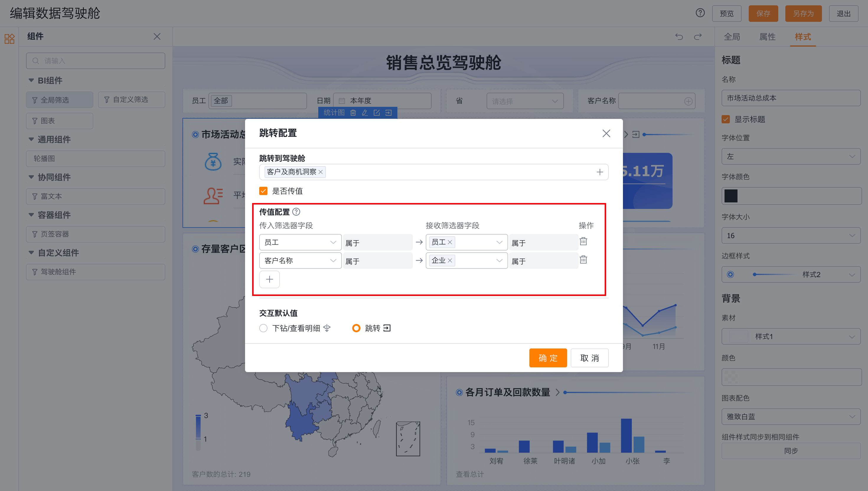
Task: Open the 省 filter dropdown
Action: click(x=525, y=101)
